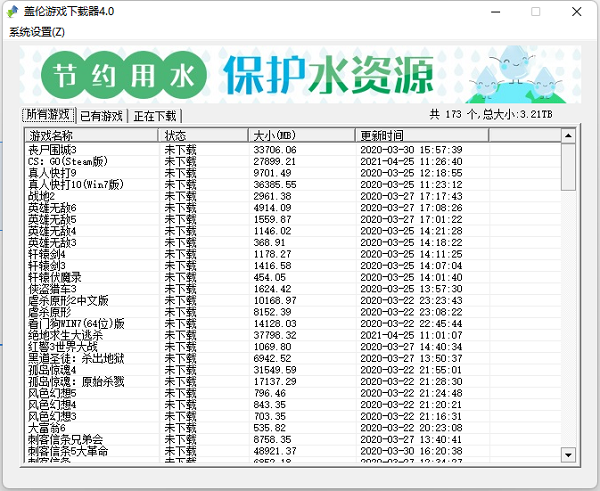Screen dimensions: 600x491
Task: Click size value 27899.21
Action: [275, 161]
